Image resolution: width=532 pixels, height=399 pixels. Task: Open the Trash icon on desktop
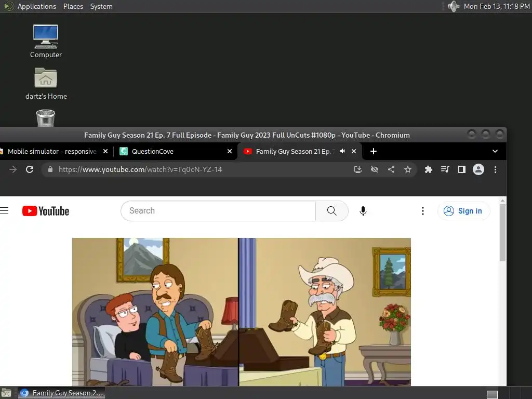46,118
